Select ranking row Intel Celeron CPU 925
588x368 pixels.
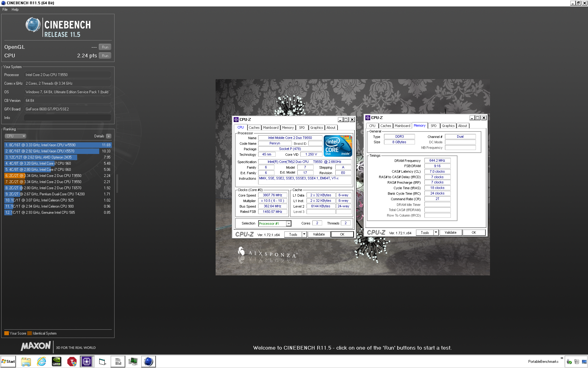click(58, 200)
